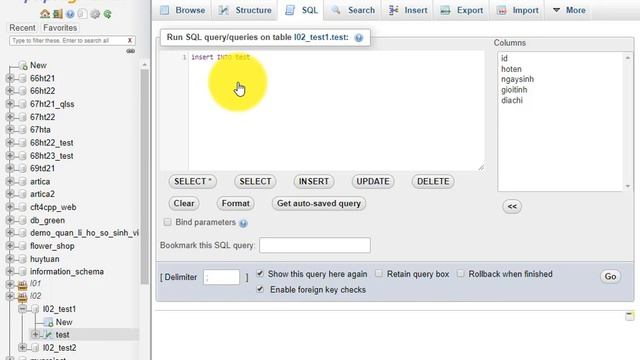
Task: Expand the huytuan database node
Action: 10,259
